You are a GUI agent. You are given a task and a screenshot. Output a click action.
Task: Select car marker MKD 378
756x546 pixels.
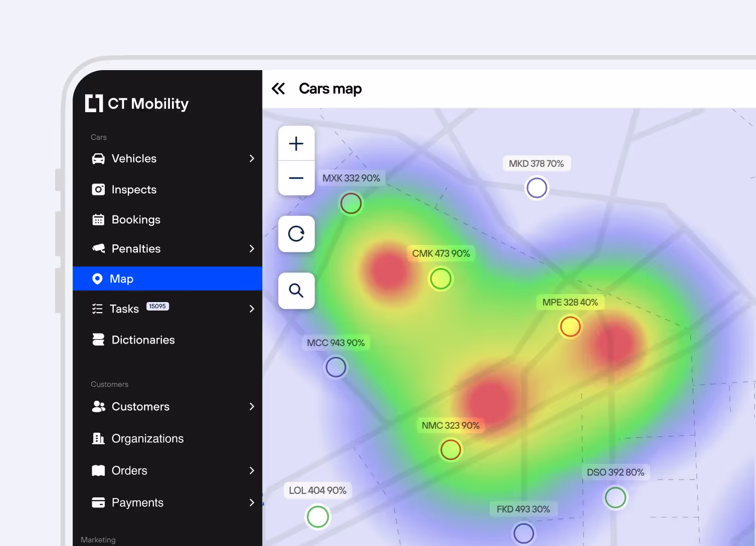(536, 188)
